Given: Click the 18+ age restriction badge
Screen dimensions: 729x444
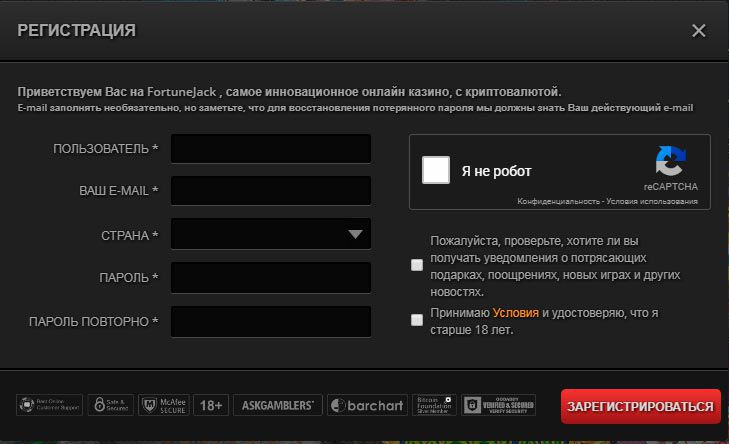Looking at the screenshot, I should [x=211, y=405].
